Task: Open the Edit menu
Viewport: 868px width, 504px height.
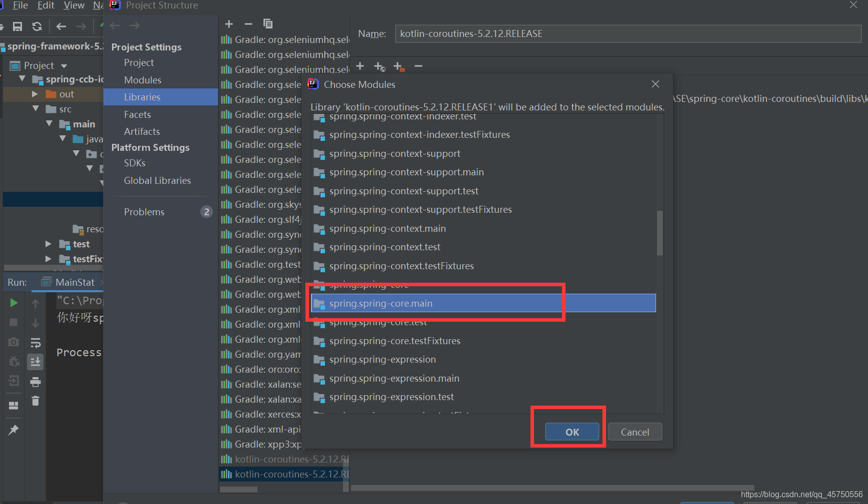Action: 46,5
